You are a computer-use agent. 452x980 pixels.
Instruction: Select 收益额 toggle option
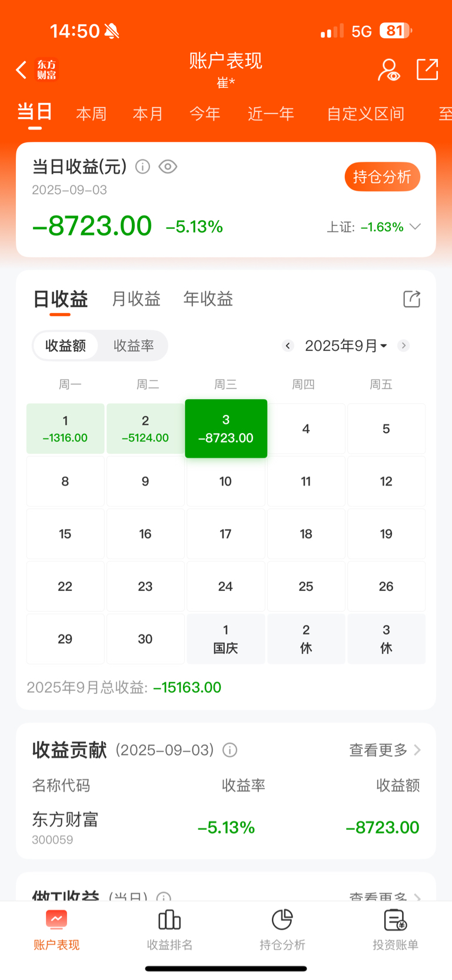(65, 346)
